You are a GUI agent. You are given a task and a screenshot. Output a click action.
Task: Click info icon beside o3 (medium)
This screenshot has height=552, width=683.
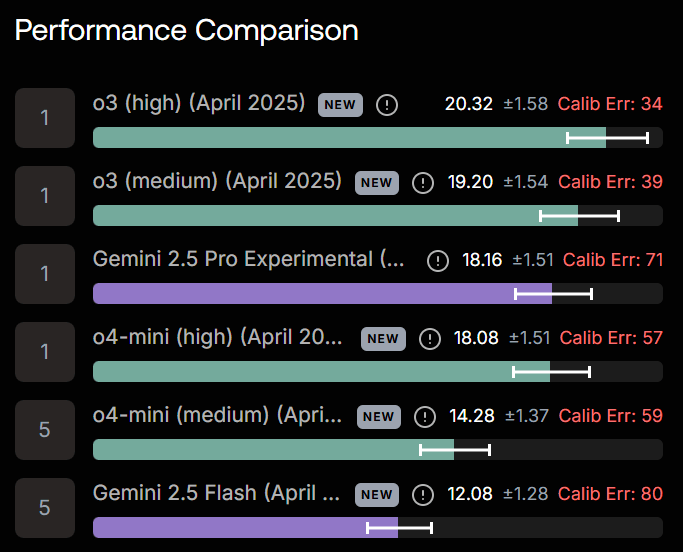[423, 183]
